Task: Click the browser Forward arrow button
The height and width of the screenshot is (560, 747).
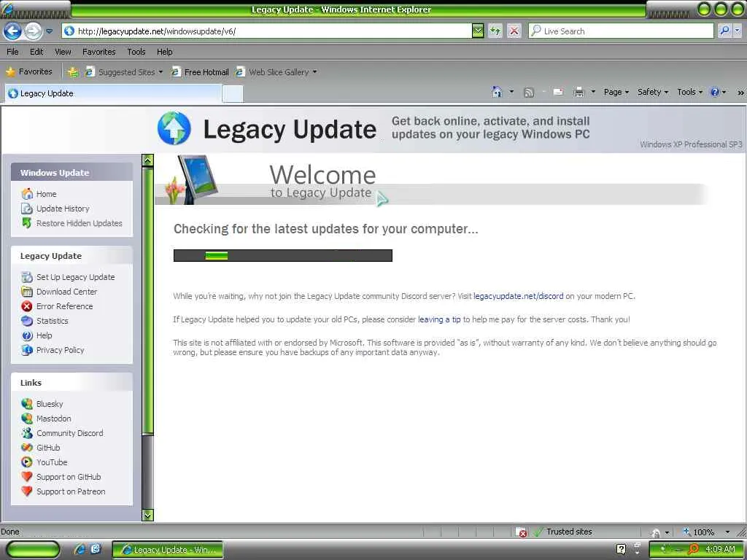Action: (x=33, y=31)
